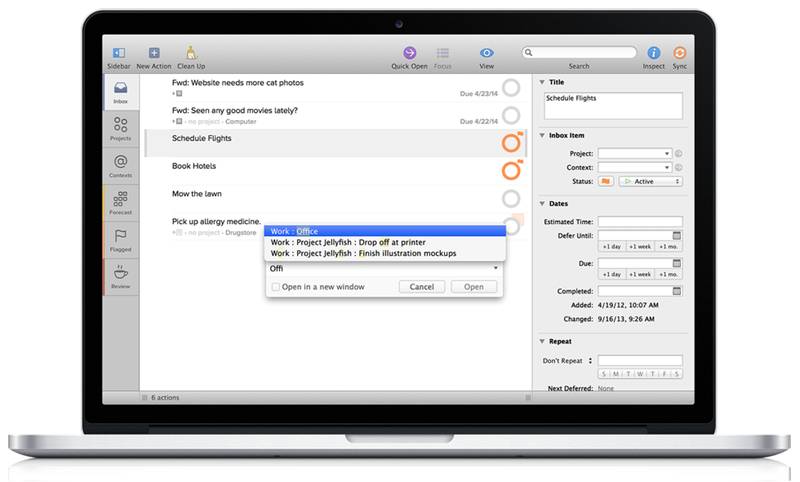Click the Cancel button in Quick Open
The width and height of the screenshot is (800, 482).
point(421,287)
